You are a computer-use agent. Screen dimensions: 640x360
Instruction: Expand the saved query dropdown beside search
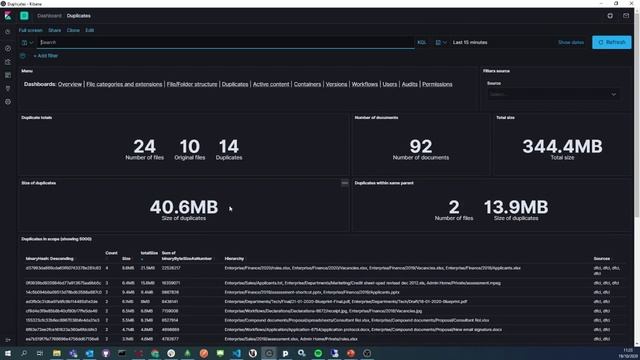(x=27, y=42)
